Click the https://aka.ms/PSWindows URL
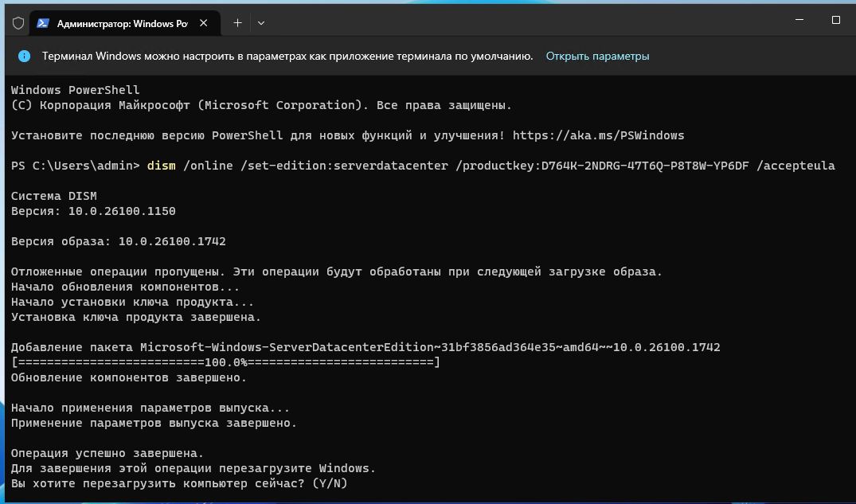 598,135
